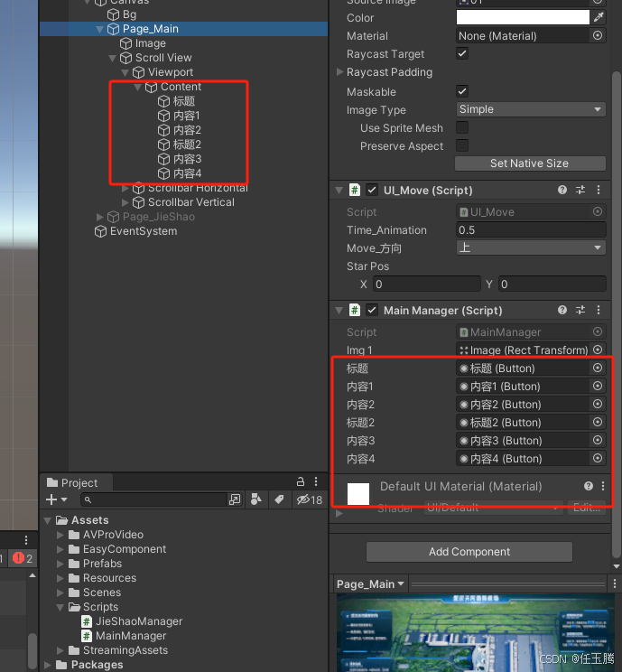Open Main Manager three-dot menu
622x672 pixels.
tap(599, 310)
